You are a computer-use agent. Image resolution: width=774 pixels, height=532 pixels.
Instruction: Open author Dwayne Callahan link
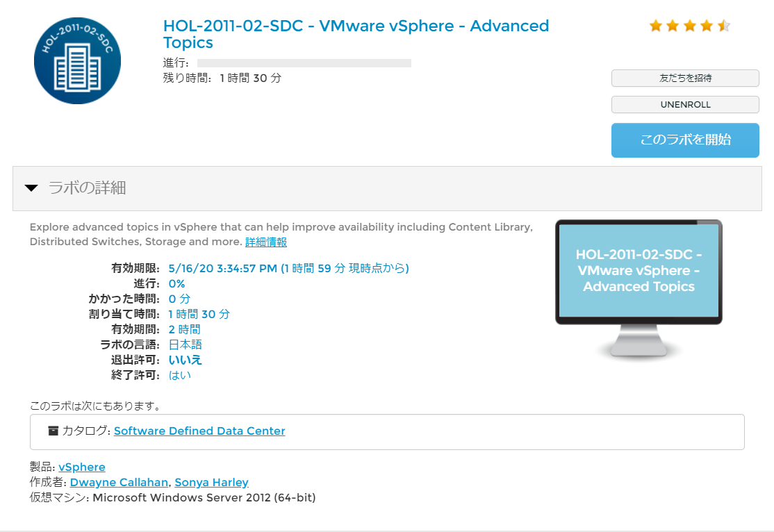[119, 482]
